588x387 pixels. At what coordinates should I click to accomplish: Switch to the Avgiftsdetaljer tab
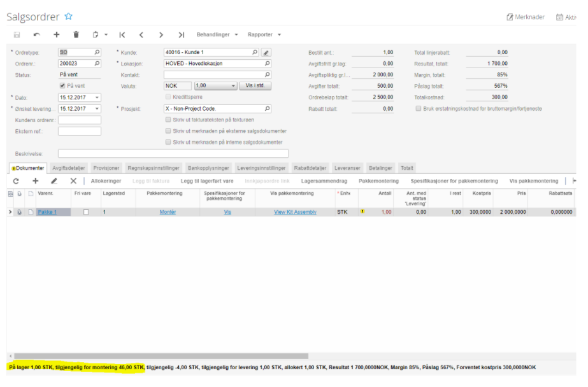coord(69,168)
